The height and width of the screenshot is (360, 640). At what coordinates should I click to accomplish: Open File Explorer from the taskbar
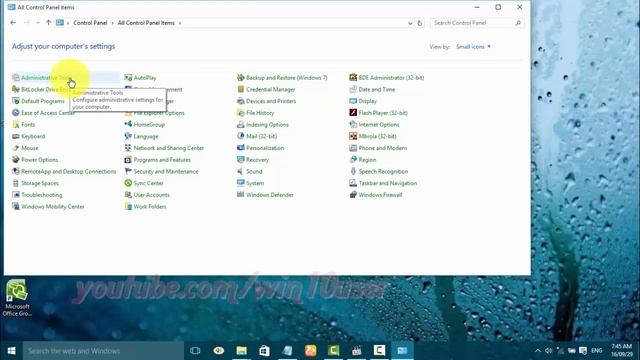(242, 351)
